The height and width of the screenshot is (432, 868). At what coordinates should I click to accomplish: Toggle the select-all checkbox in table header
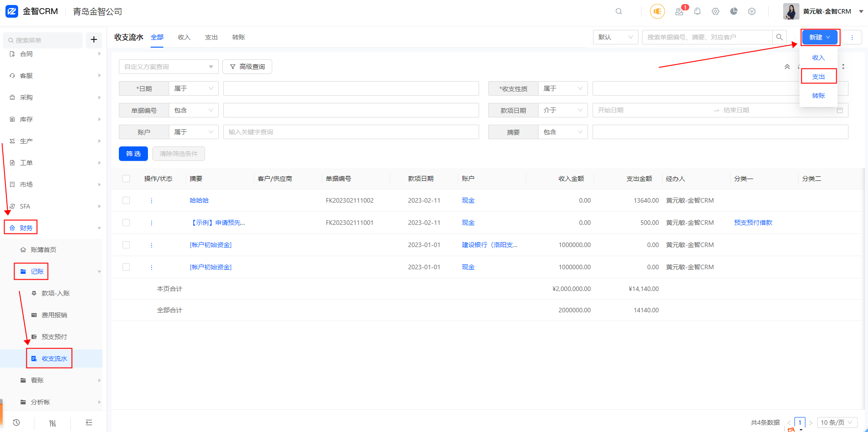pos(126,179)
